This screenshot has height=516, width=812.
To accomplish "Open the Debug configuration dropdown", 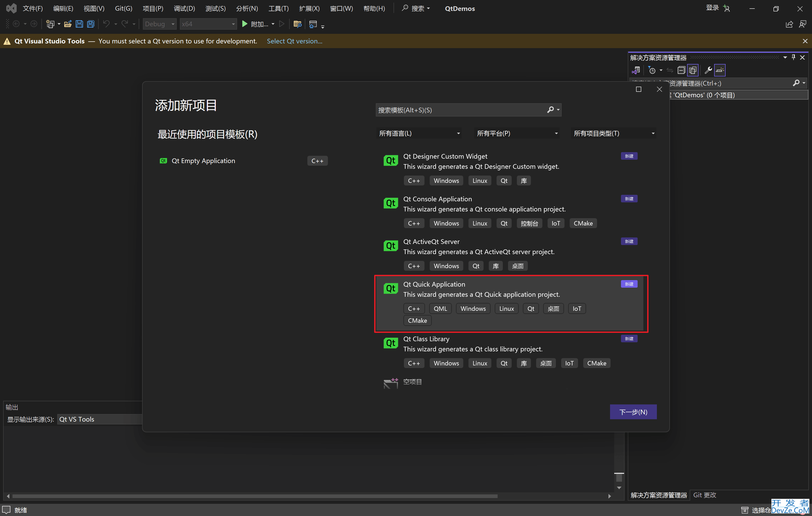I will pos(159,24).
